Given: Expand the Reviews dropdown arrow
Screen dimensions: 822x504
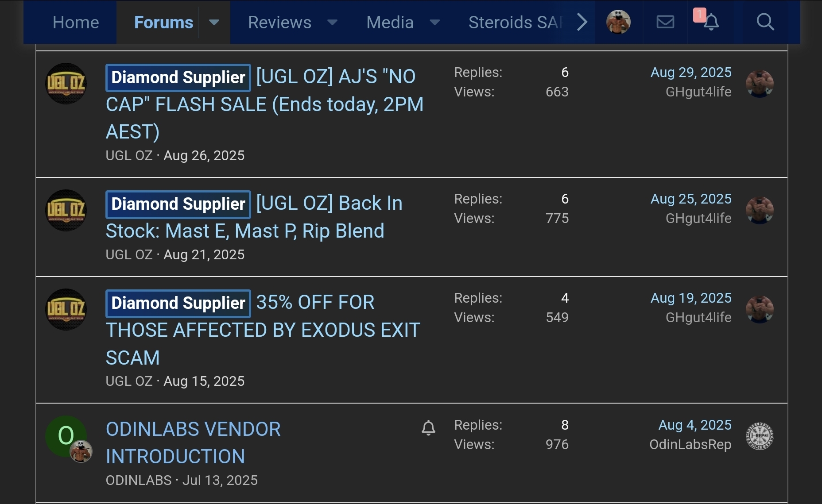Looking at the screenshot, I should [x=332, y=22].
